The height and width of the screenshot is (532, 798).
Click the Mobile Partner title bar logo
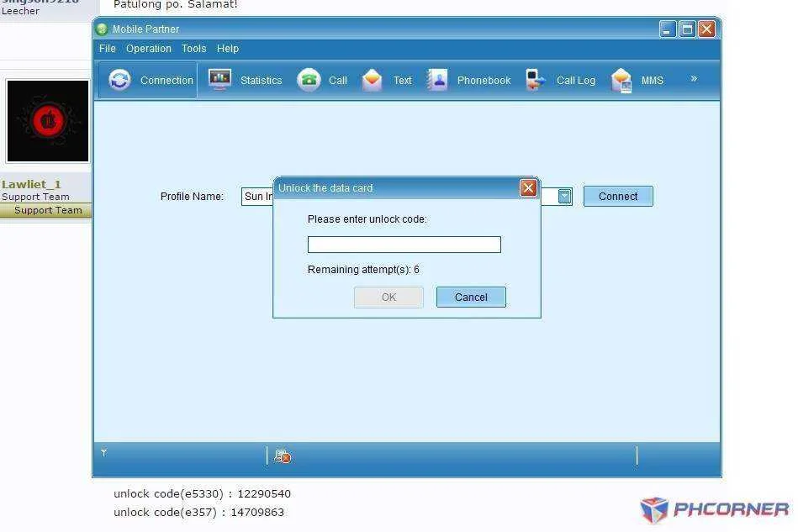click(102, 29)
